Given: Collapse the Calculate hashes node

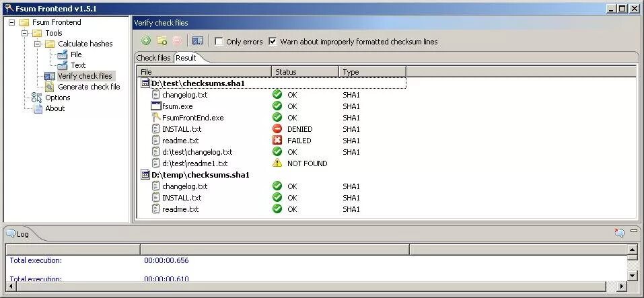Looking at the screenshot, I should [38, 44].
